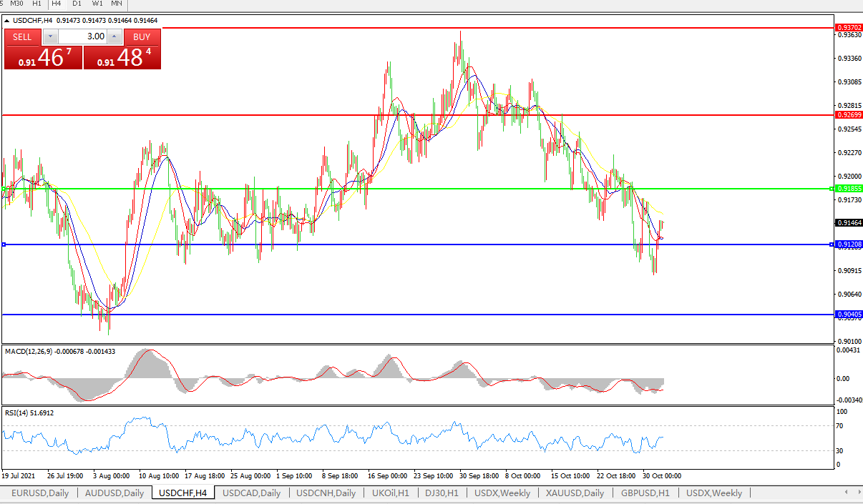Open the UKOil,H1 chart tab

pos(390,493)
